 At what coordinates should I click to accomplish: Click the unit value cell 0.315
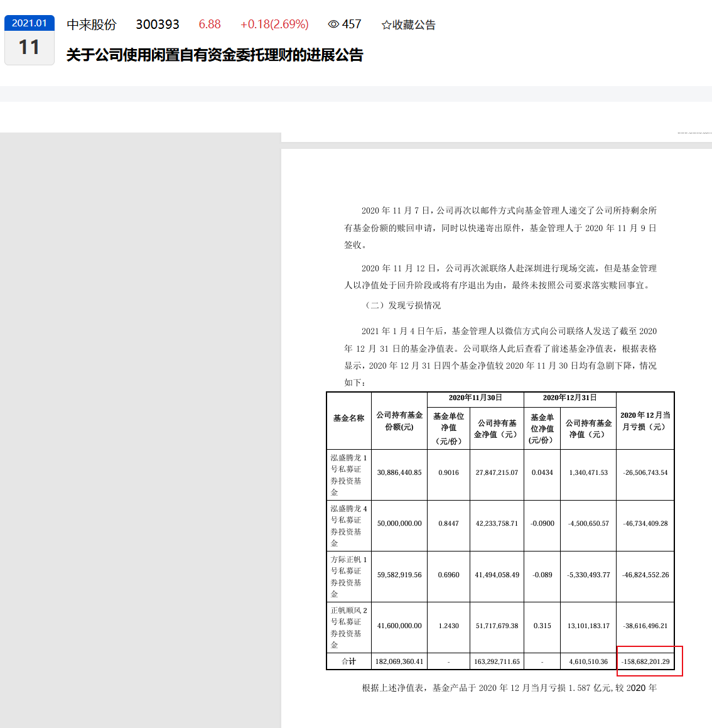(x=542, y=626)
